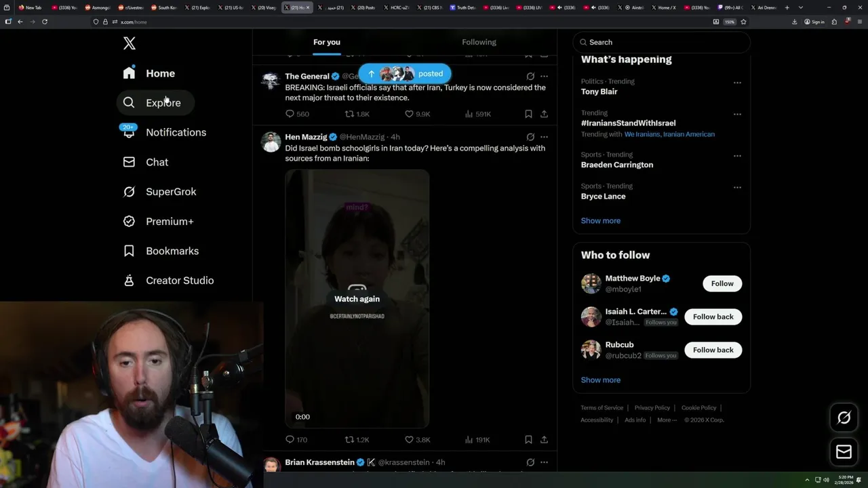Viewport: 868px width, 488px height.
Task: Bookmark The General's post
Action: (528, 114)
